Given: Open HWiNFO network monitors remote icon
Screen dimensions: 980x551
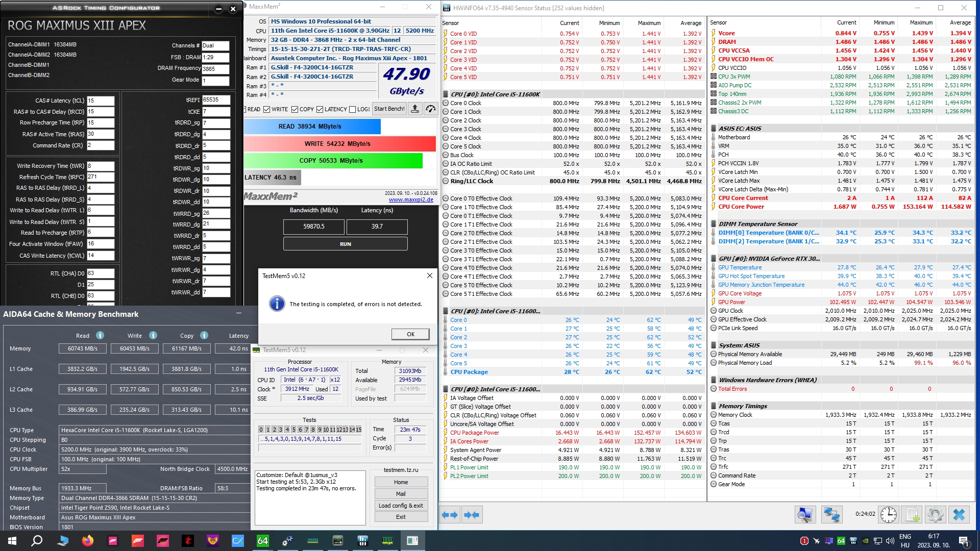Looking at the screenshot, I should click(831, 515).
